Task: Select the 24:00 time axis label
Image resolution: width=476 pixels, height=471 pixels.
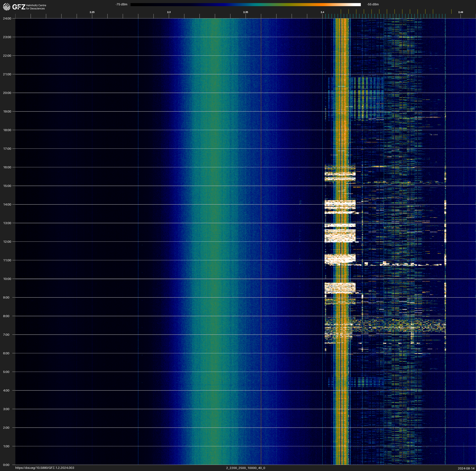Action: point(7,18)
